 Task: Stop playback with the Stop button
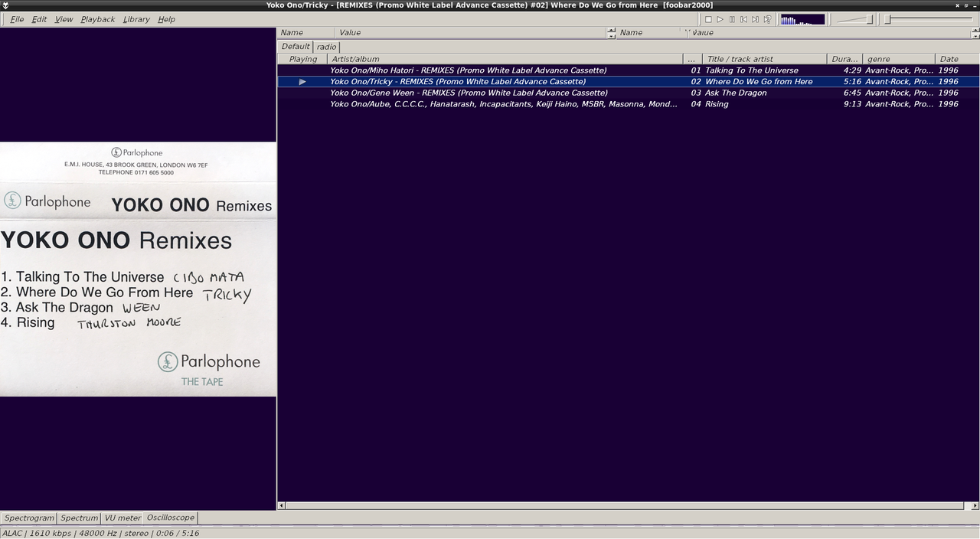pos(708,19)
